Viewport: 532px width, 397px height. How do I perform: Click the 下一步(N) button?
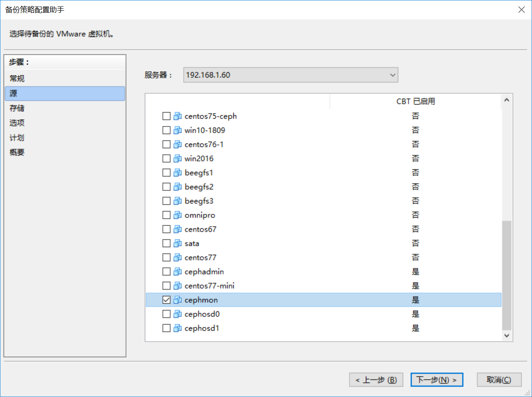436,380
